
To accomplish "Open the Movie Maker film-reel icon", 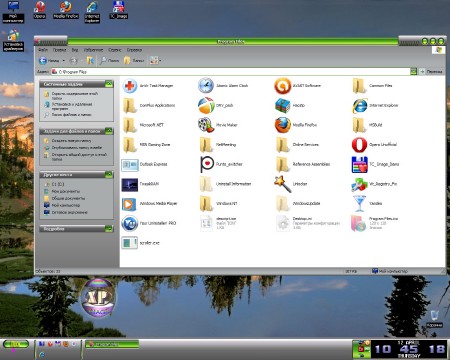I will (206, 125).
